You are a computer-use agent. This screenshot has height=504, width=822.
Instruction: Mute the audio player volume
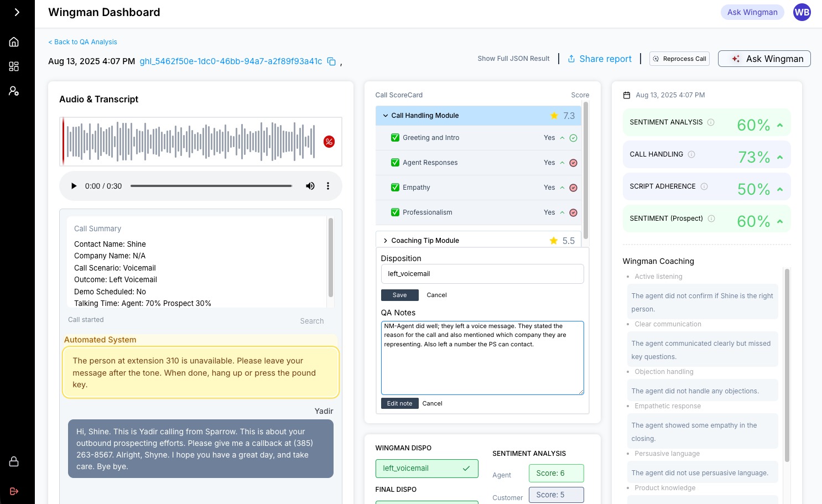click(310, 186)
